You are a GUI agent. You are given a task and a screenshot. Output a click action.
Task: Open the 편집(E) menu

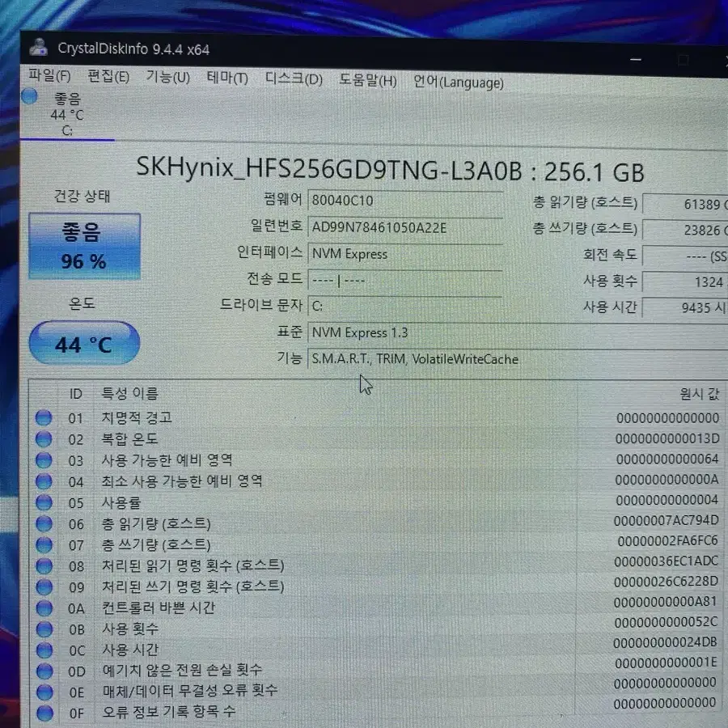(x=108, y=76)
